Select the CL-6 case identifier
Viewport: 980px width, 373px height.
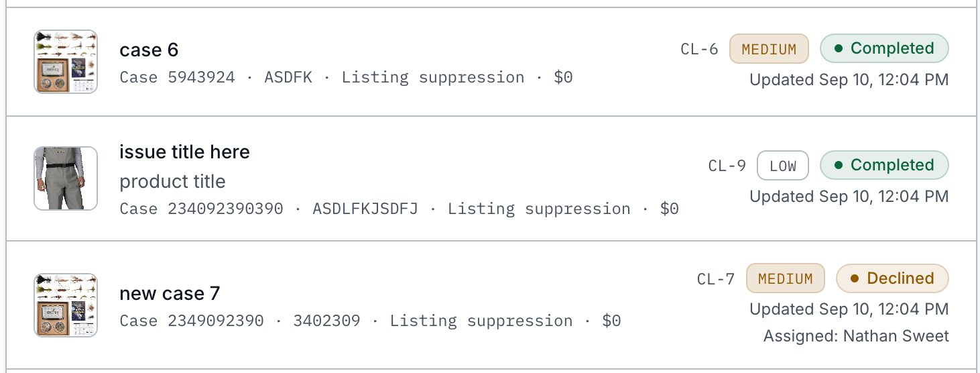(x=699, y=49)
